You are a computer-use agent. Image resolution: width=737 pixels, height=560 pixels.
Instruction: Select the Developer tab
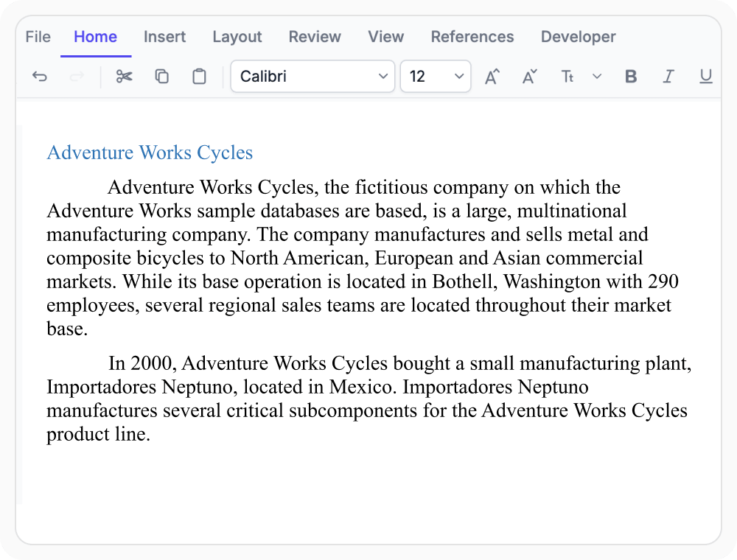coord(578,37)
